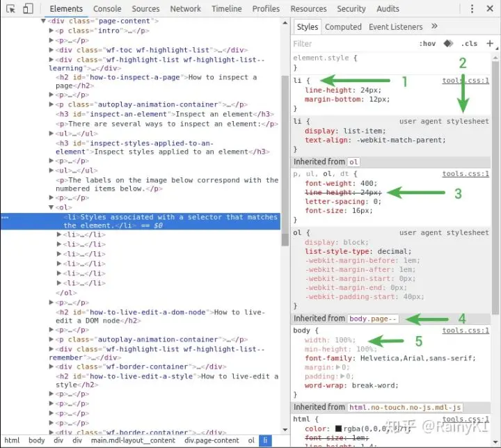Switch to the Computed pane
501x448 pixels.
click(343, 27)
